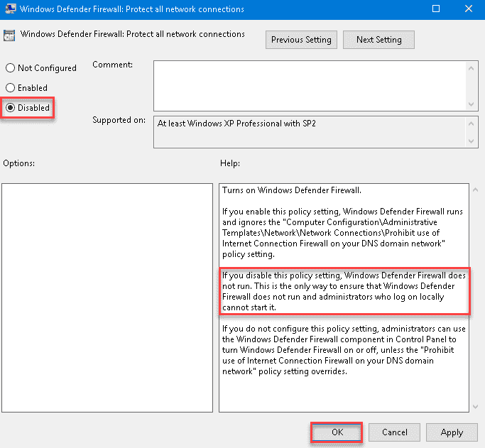
Task: Click the "Options:" label
Action: point(19,163)
